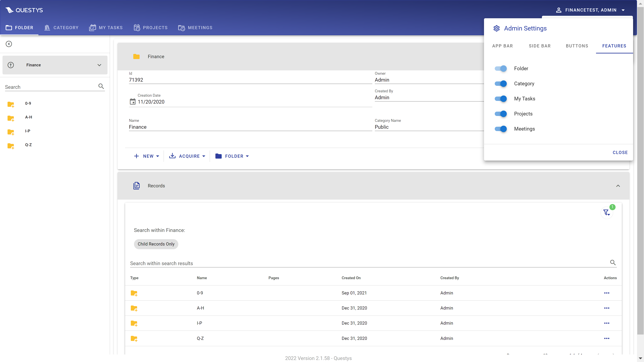The height and width of the screenshot is (362, 644).
Task: Click the Records document icon
Action: 136,186
